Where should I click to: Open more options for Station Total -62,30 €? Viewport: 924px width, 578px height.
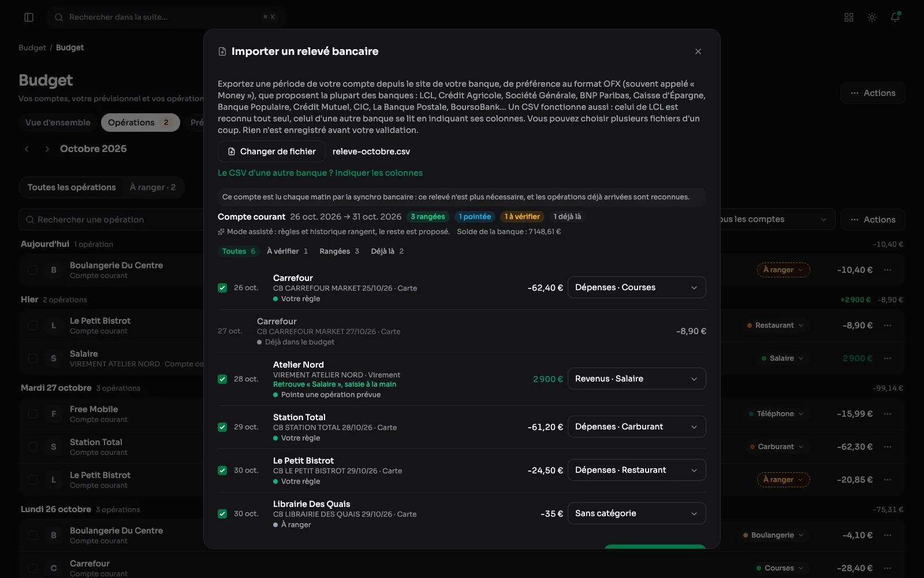888,447
